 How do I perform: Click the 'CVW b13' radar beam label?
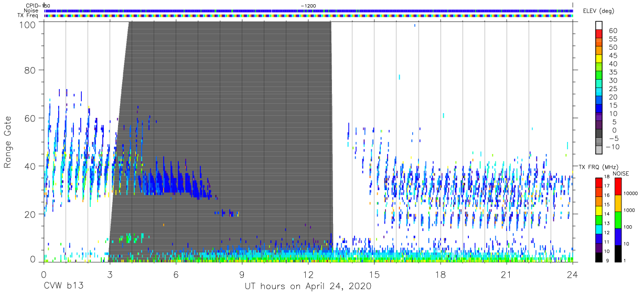pyautogui.click(x=63, y=287)
